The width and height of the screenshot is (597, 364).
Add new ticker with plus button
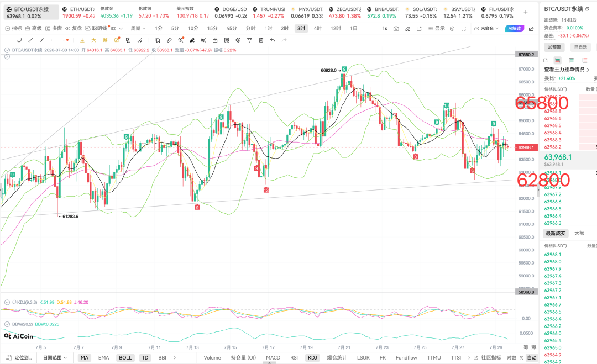pyautogui.click(x=526, y=12)
